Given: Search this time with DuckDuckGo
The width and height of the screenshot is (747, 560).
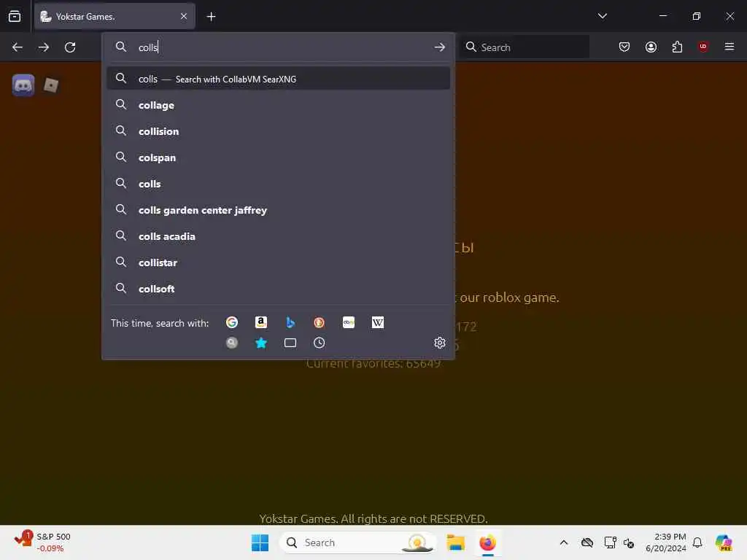Looking at the screenshot, I should [320, 323].
